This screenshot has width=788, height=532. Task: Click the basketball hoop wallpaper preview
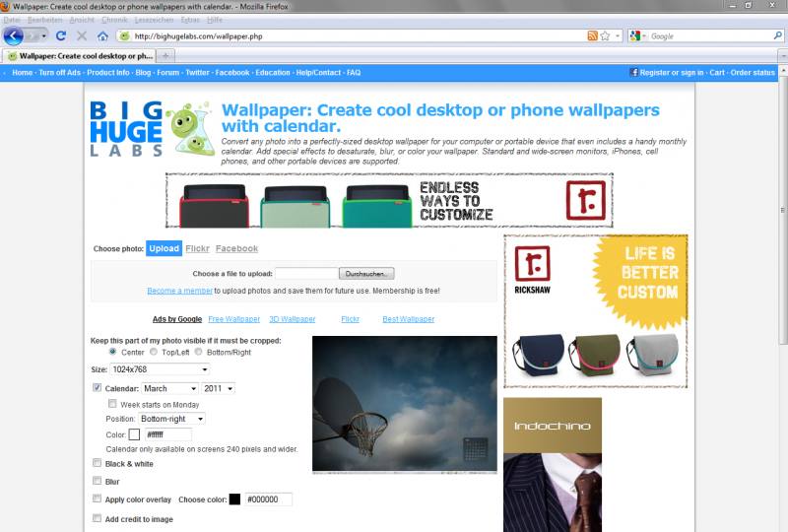pos(405,405)
